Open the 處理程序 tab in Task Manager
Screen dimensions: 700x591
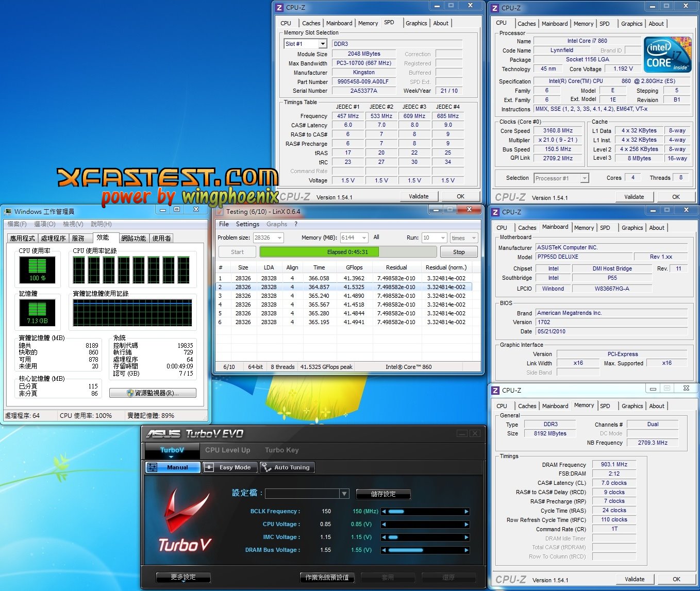(53, 238)
